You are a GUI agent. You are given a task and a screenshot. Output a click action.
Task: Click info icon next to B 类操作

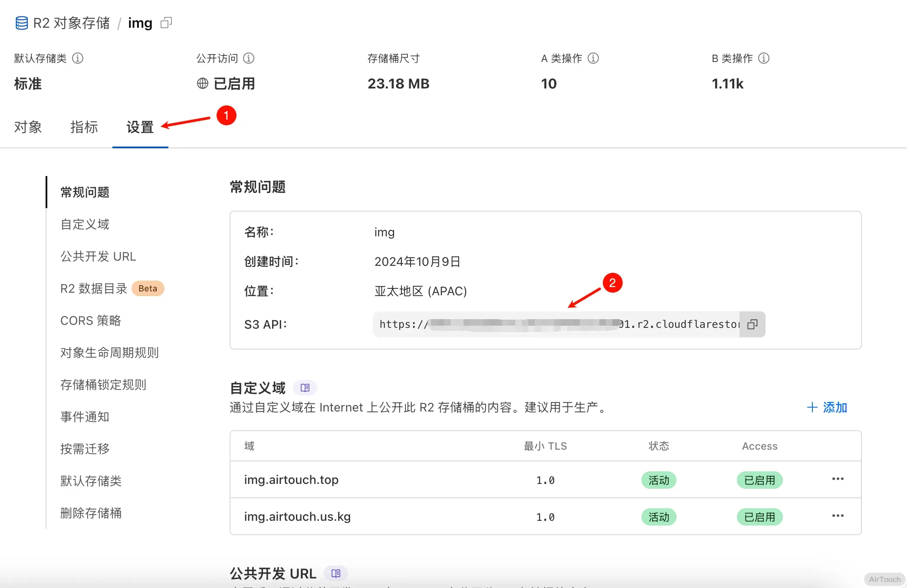764,58
